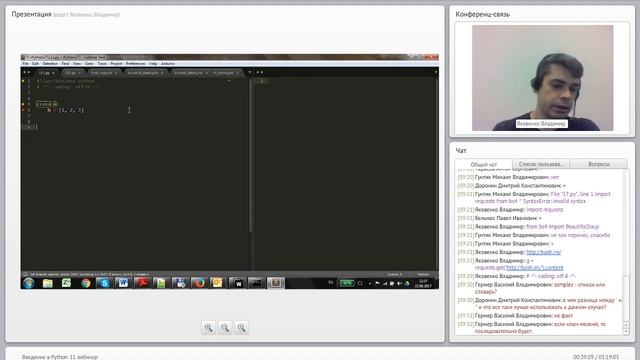The image size is (640, 360).
Task: Open File Explorer from the taskbar
Action: point(48,283)
